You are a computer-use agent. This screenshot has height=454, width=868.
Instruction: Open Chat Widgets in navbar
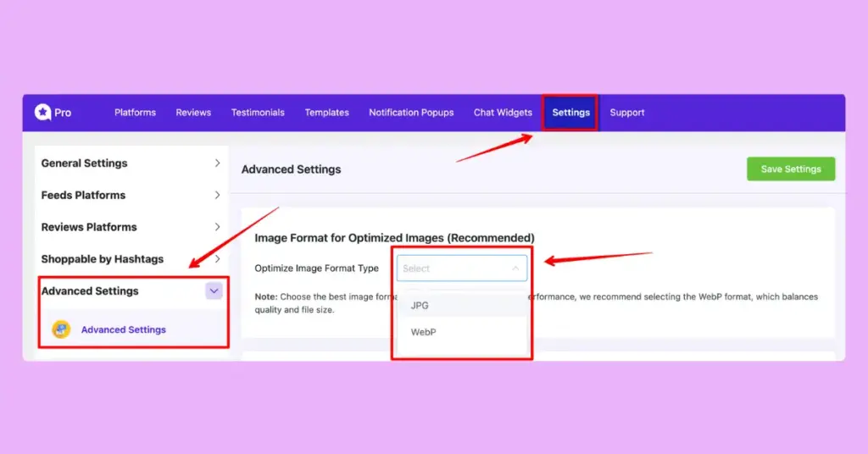(503, 113)
